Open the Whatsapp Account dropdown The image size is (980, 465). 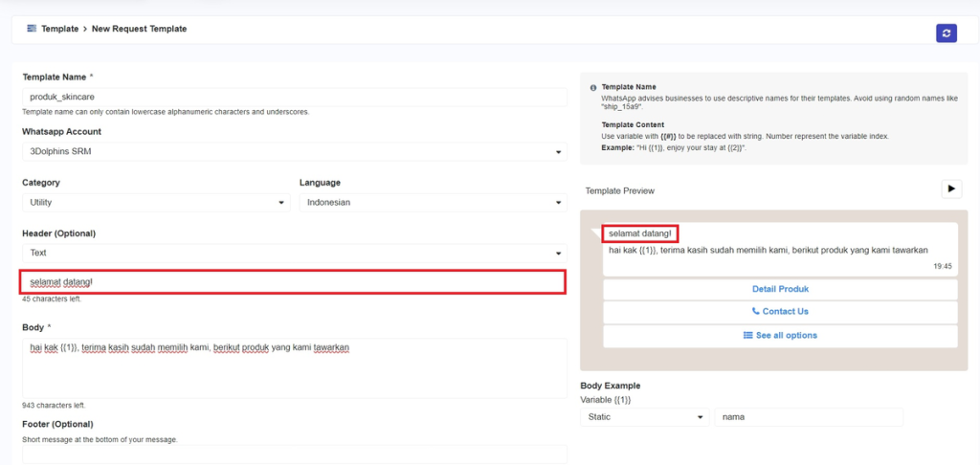[x=294, y=152]
